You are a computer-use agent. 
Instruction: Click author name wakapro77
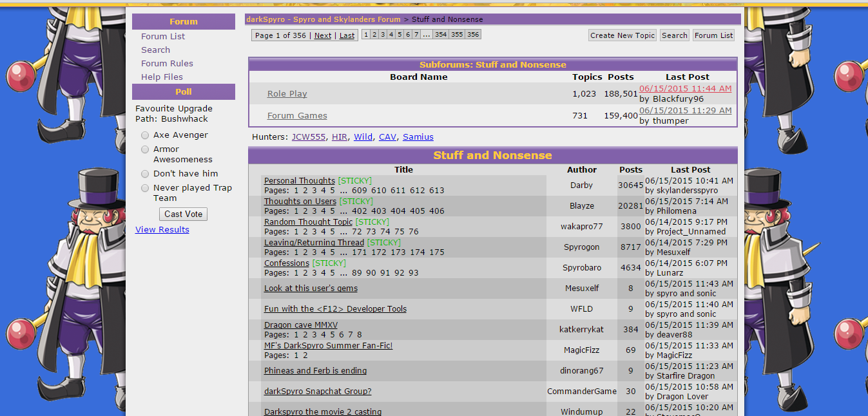click(582, 227)
